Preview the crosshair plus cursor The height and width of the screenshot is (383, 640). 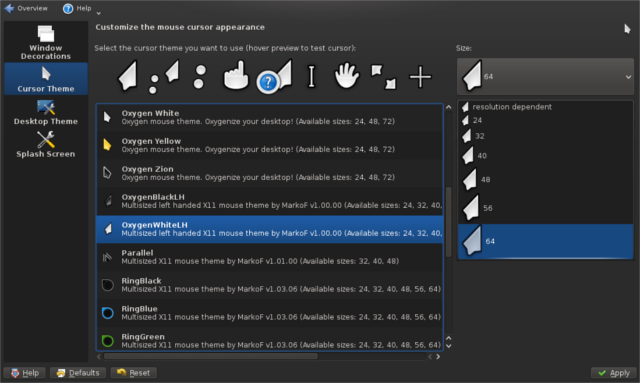[420, 77]
